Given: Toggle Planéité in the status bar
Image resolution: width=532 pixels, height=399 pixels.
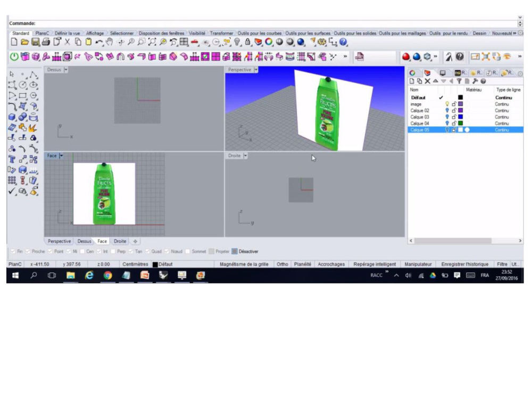Looking at the screenshot, I should (x=303, y=264).
